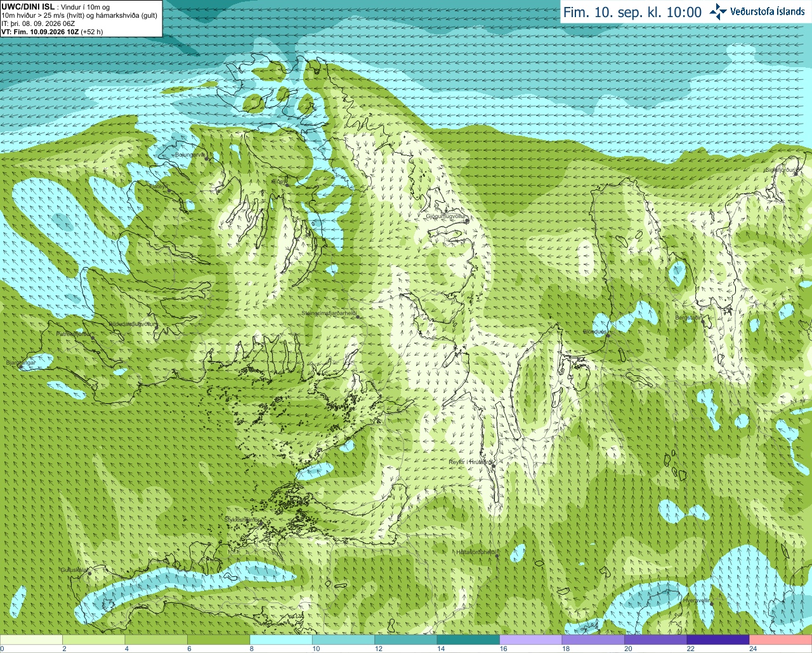
Task: Select the Gjögurflugvöllur station dot
Action: click(468, 221)
